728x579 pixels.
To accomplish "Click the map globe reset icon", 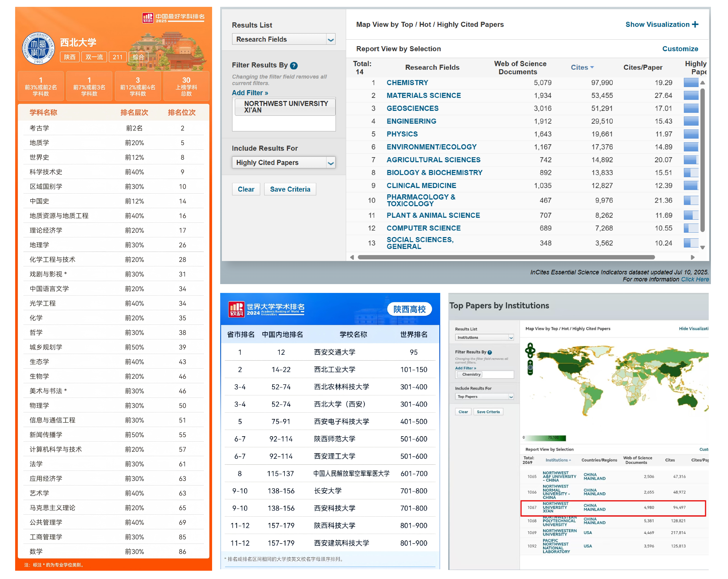I will (x=530, y=368).
